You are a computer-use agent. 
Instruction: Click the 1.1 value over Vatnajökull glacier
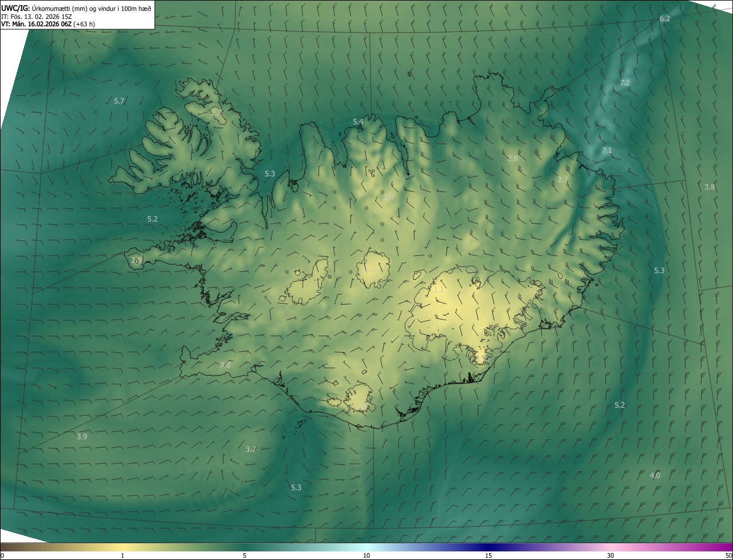(x=439, y=290)
